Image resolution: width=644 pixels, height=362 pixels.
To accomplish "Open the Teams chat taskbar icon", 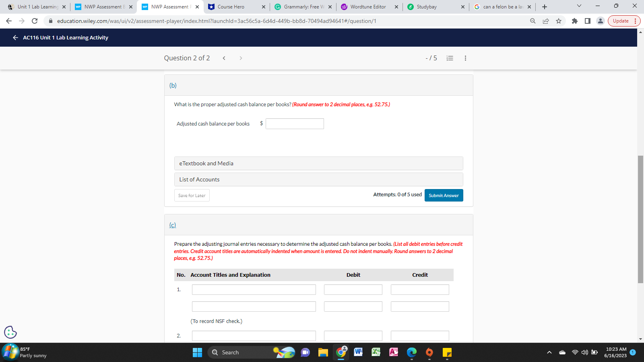I will [305, 352].
